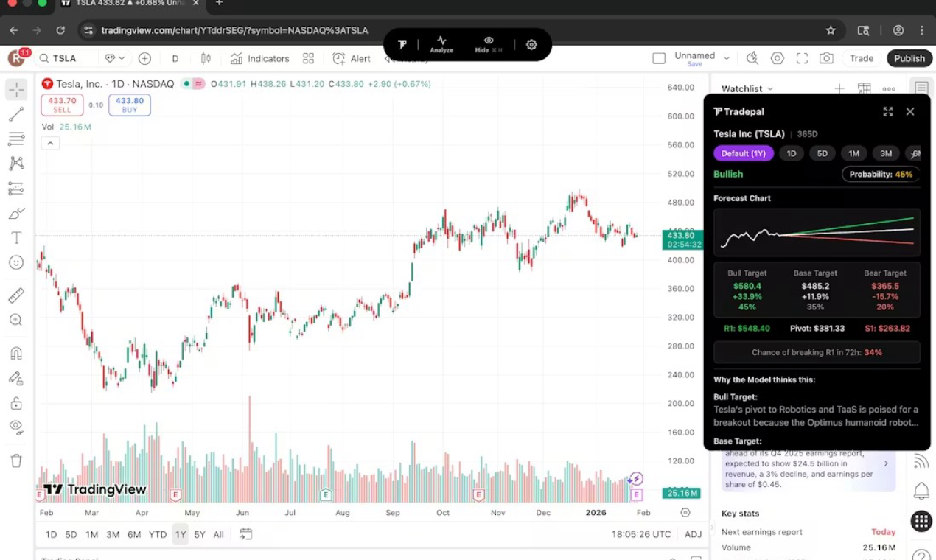Image resolution: width=936 pixels, height=560 pixels.
Task: Click the trash remove objects icon
Action: (16, 461)
